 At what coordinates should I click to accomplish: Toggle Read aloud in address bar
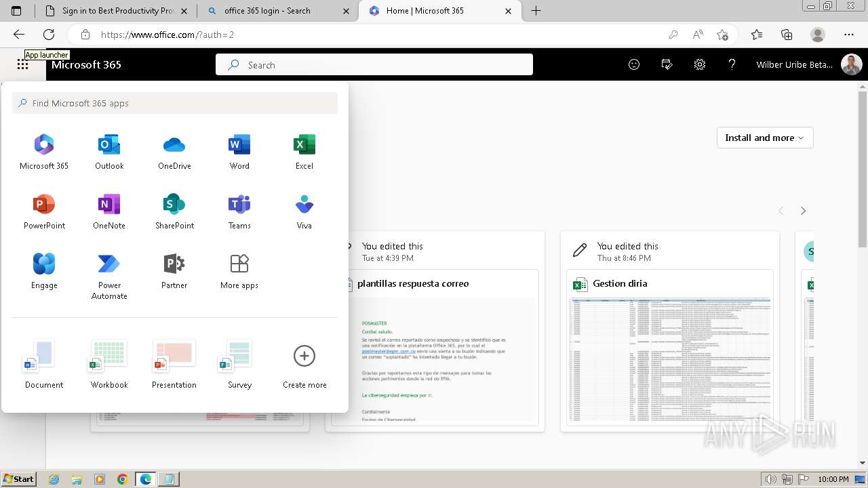tap(698, 35)
